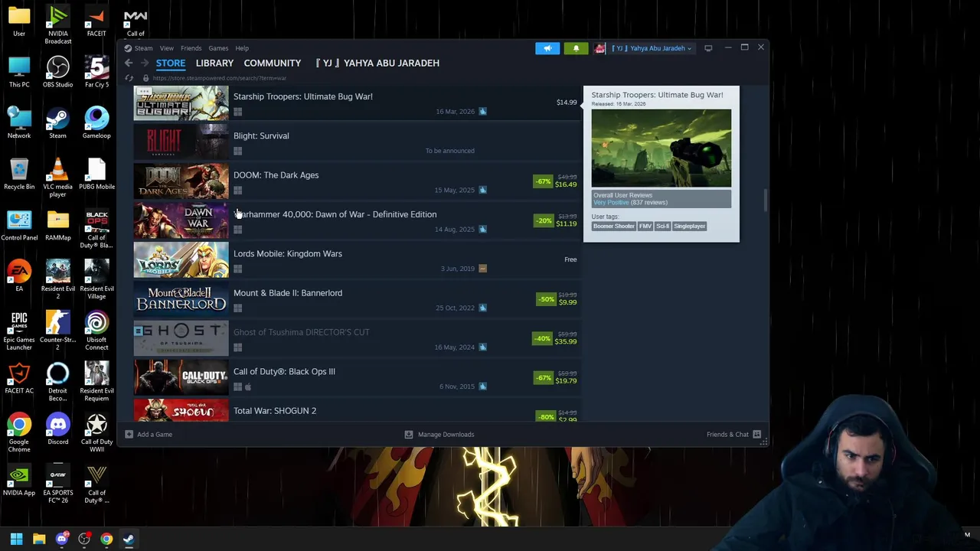
Task: Click the Call of Duty Black Ops III thumbnail
Action: point(181,378)
